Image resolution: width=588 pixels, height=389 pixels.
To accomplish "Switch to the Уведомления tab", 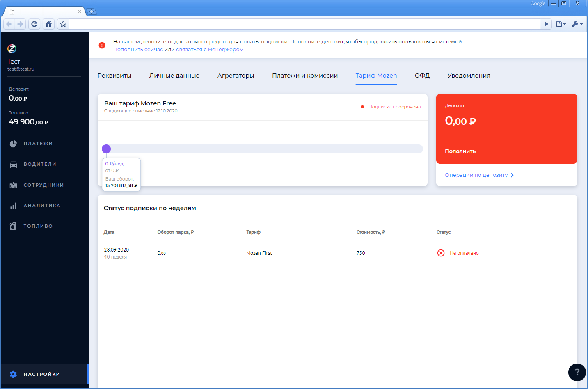I will click(469, 76).
